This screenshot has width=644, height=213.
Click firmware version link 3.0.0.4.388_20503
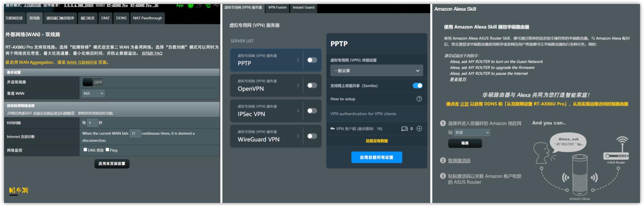[x=79, y=6]
